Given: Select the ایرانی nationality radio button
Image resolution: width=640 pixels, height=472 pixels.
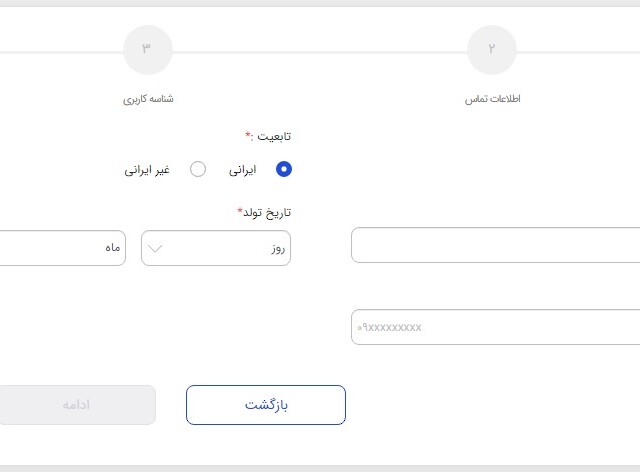Looking at the screenshot, I should click(x=283, y=169).
